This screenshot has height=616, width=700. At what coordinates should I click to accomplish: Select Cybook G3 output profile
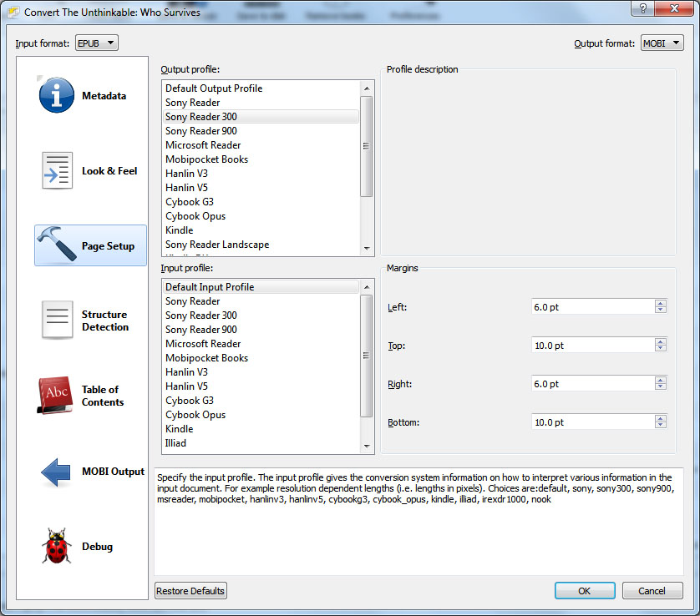[261, 202]
